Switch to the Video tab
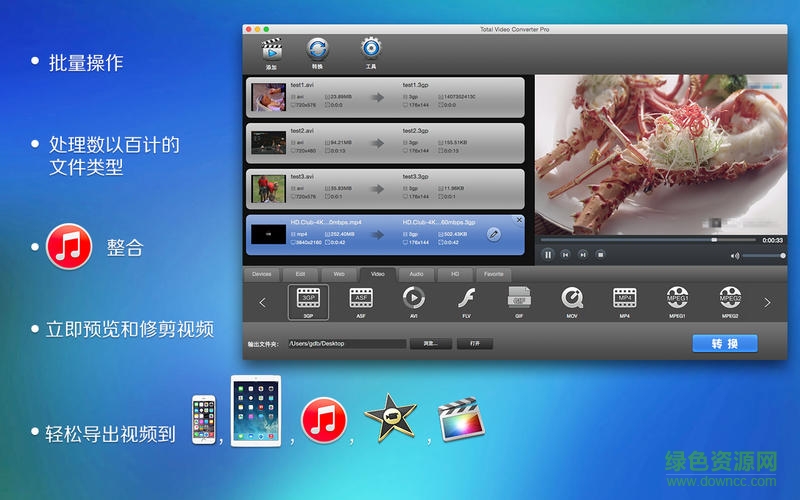Image resolution: width=800 pixels, height=500 pixels. [378, 274]
